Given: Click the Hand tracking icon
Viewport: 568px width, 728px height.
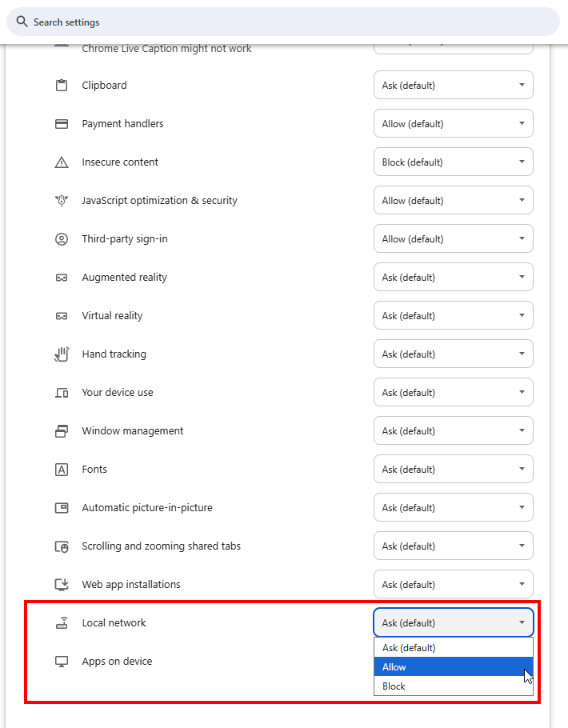Looking at the screenshot, I should [62, 354].
